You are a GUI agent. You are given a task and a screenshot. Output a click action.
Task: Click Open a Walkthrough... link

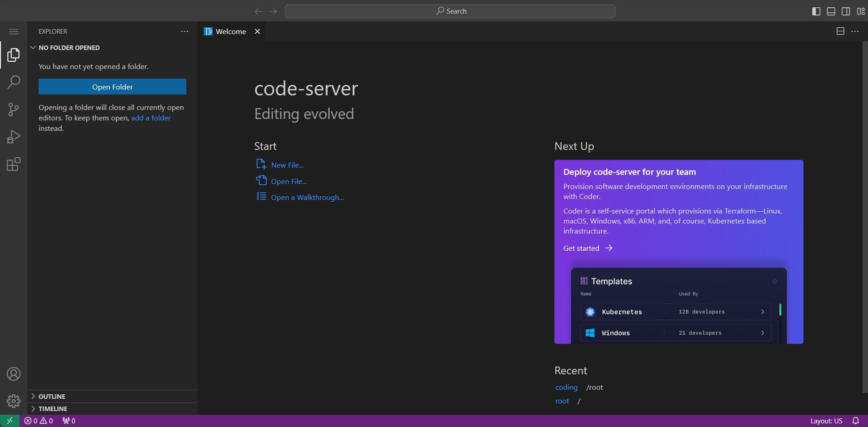[307, 197]
